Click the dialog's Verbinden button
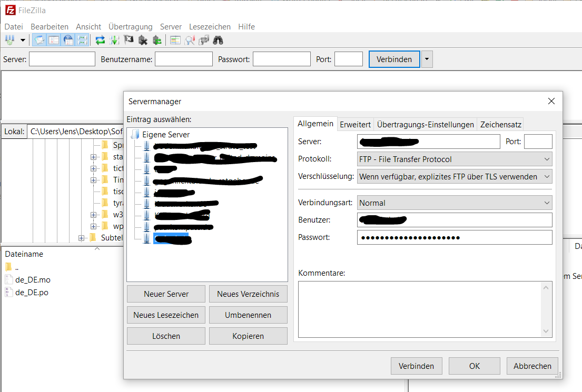 coord(417,366)
